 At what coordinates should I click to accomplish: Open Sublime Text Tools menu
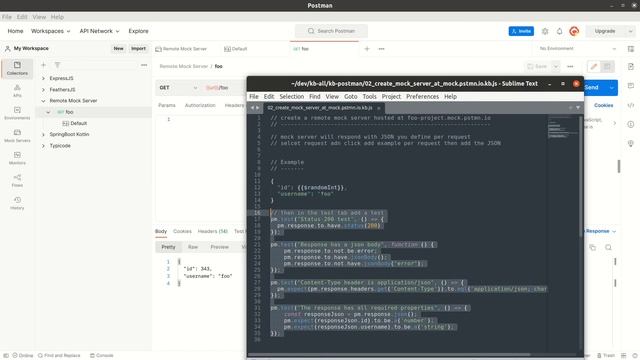click(x=369, y=96)
